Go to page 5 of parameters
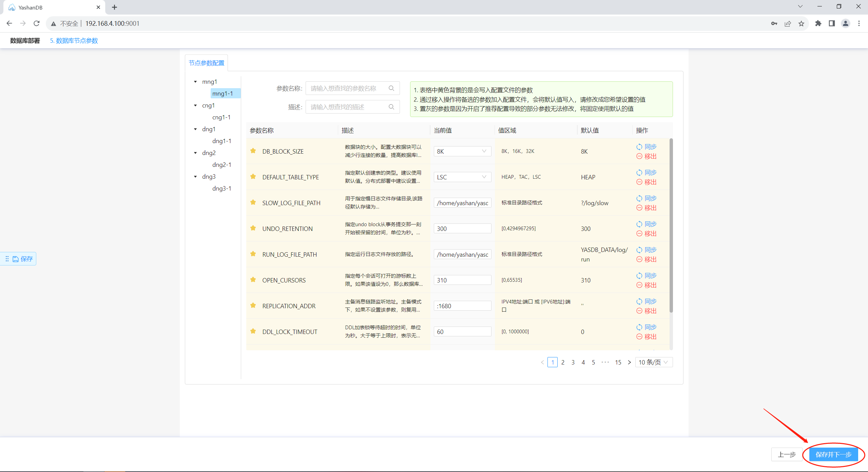This screenshot has width=868, height=472. pos(593,362)
